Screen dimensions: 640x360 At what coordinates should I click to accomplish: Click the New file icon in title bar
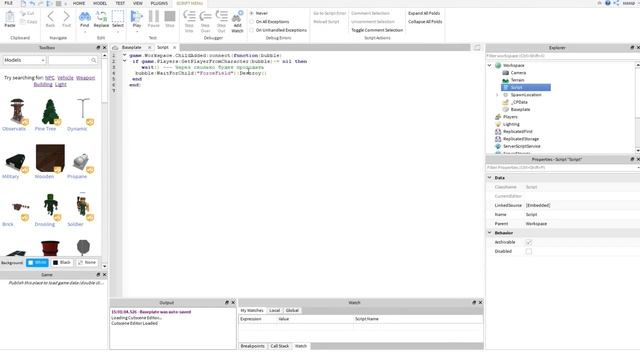(23, 3)
